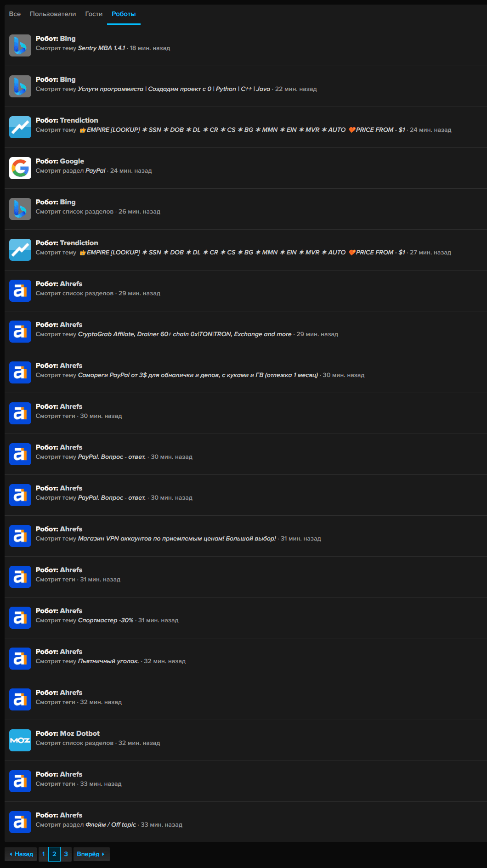This screenshot has height=868, width=487.
Task: Open the Sentry MBA 1.4.1 topic link
Action: coord(102,48)
